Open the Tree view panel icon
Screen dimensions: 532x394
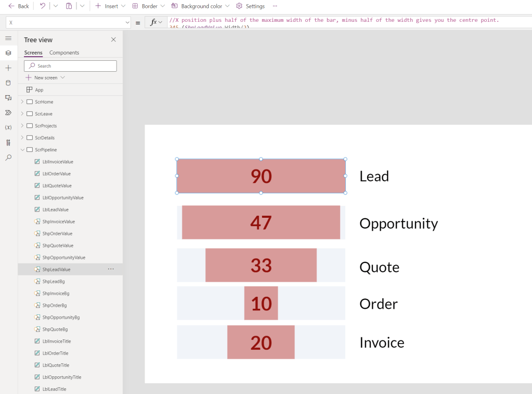coord(8,52)
